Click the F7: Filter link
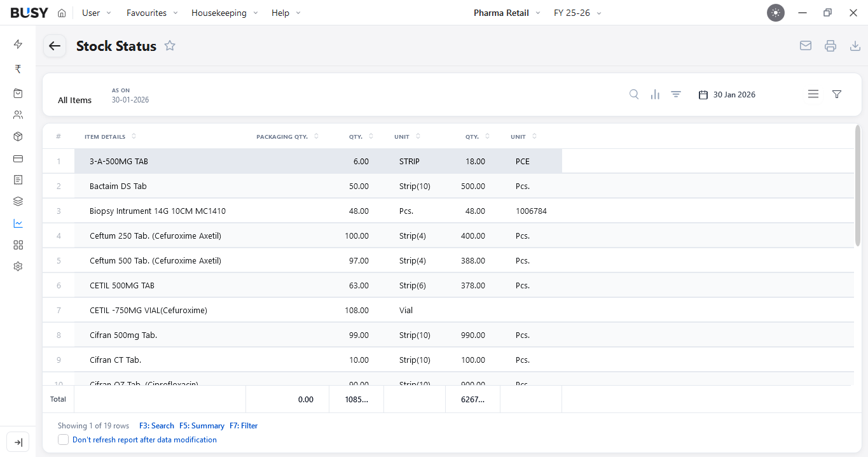The width and height of the screenshot is (868, 457). click(244, 426)
